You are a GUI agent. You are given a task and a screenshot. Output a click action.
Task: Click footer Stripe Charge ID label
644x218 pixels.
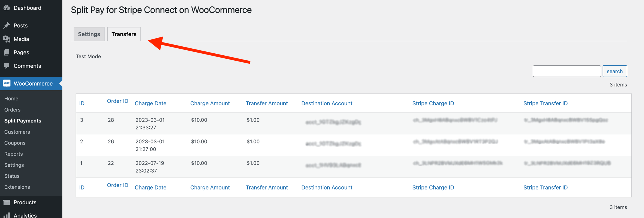coord(433,187)
